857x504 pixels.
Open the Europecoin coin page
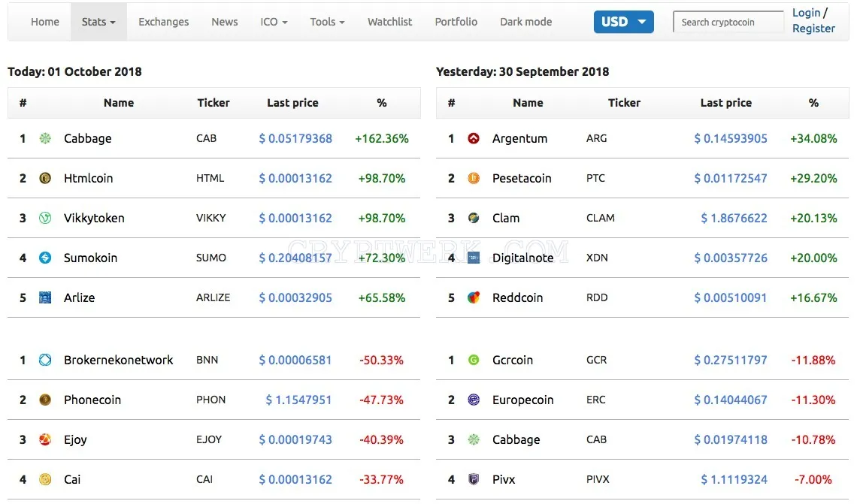[523, 400]
